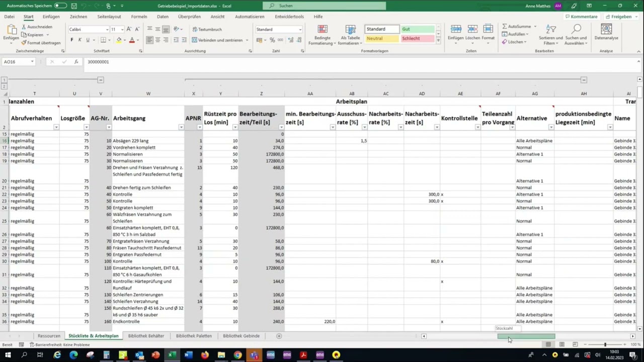This screenshot has width=644, height=362.
Task: Open Bibliothek Paletten sheet
Action: point(194,336)
